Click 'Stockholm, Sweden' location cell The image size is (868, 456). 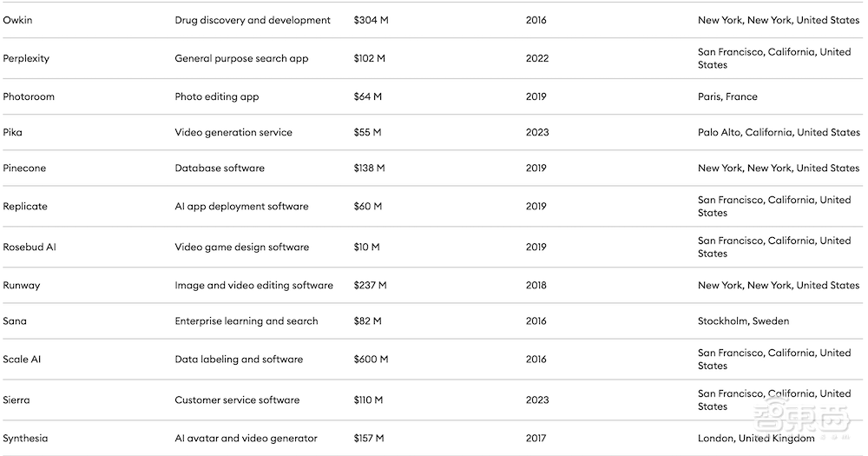[x=743, y=321]
